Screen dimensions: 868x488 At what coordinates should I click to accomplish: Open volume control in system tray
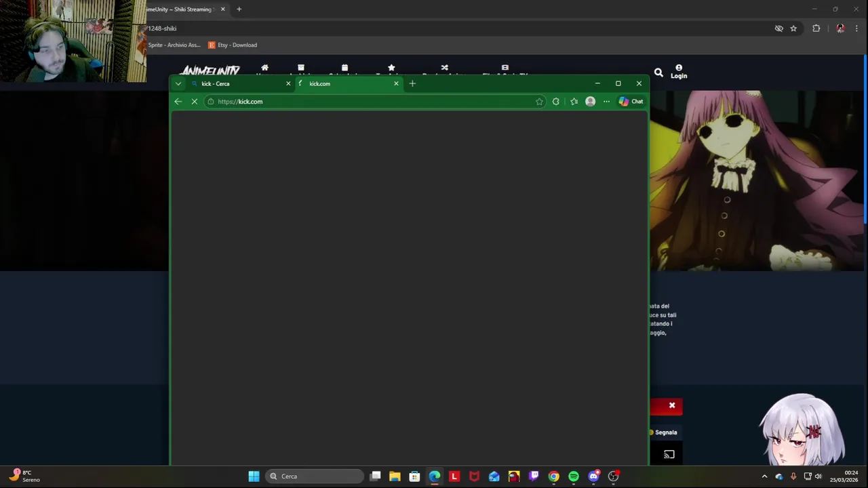coord(818,476)
